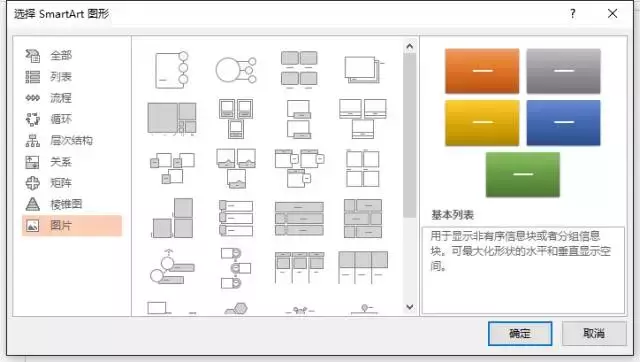The height and width of the screenshot is (362, 640).
Task: Click the green preview block
Action: [x=523, y=175]
